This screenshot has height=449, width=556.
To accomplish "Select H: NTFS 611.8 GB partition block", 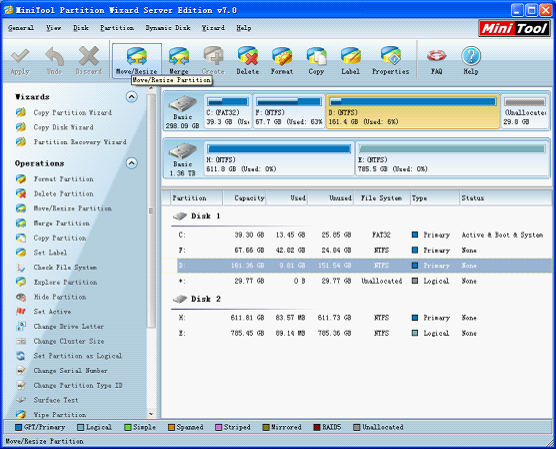I will [x=279, y=159].
